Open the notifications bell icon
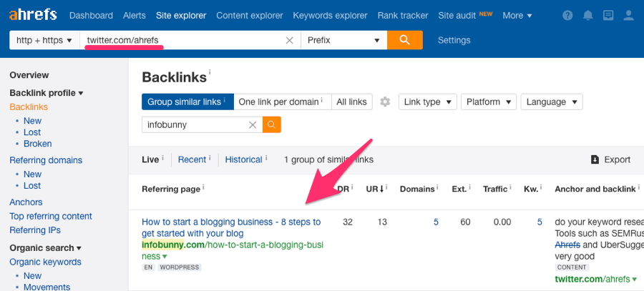644x291 pixels. click(x=588, y=16)
